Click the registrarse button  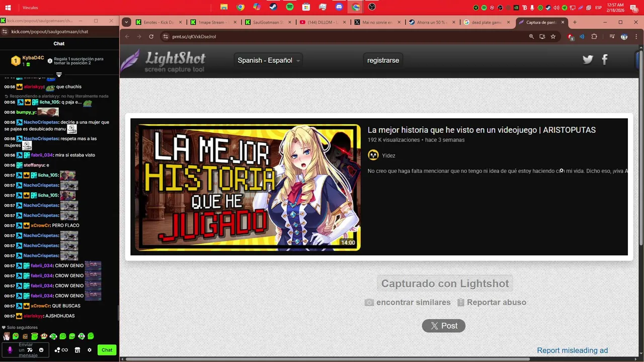(x=383, y=60)
